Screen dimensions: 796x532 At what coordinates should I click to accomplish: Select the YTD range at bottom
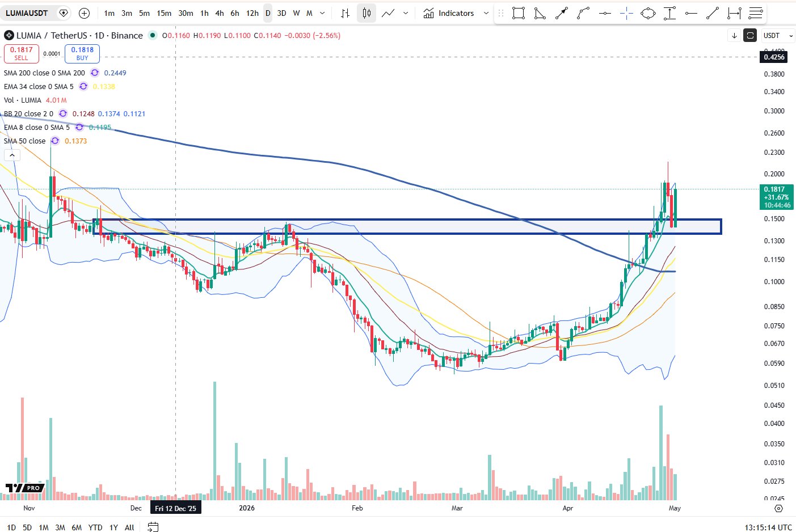[x=95, y=527]
